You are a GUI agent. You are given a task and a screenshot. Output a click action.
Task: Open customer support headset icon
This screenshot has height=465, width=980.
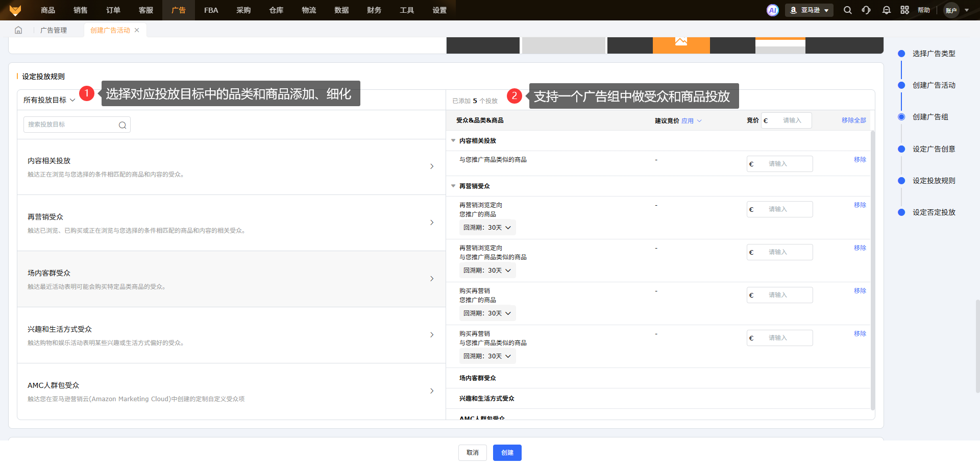pyautogui.click(x=866, y=10)
